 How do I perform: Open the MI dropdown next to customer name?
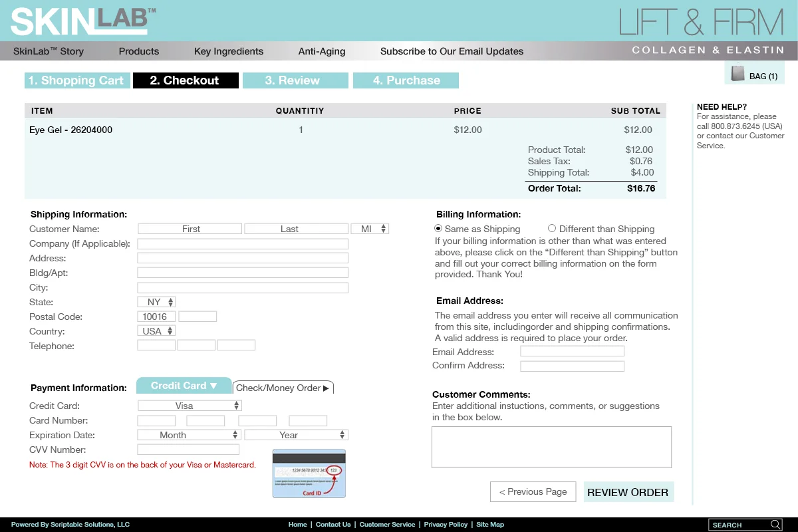[x=371, y=228]
